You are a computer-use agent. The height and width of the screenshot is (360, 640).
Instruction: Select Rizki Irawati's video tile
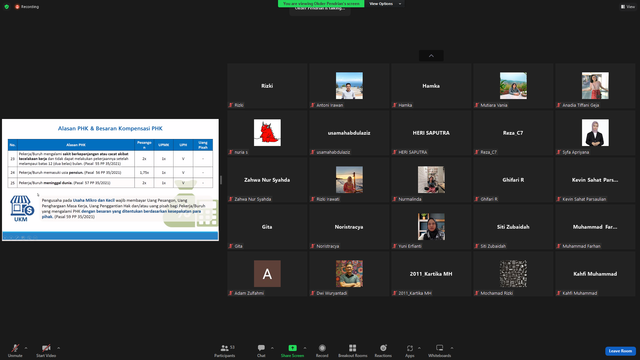(349, 180)
